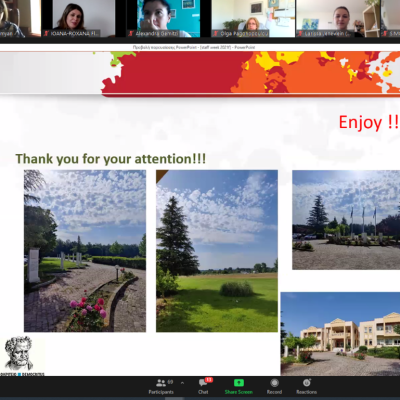This screenshot has width=400, height=400.
Task: Select the IOANA-ROXANA participant video tile
Action: pos(78,18)
